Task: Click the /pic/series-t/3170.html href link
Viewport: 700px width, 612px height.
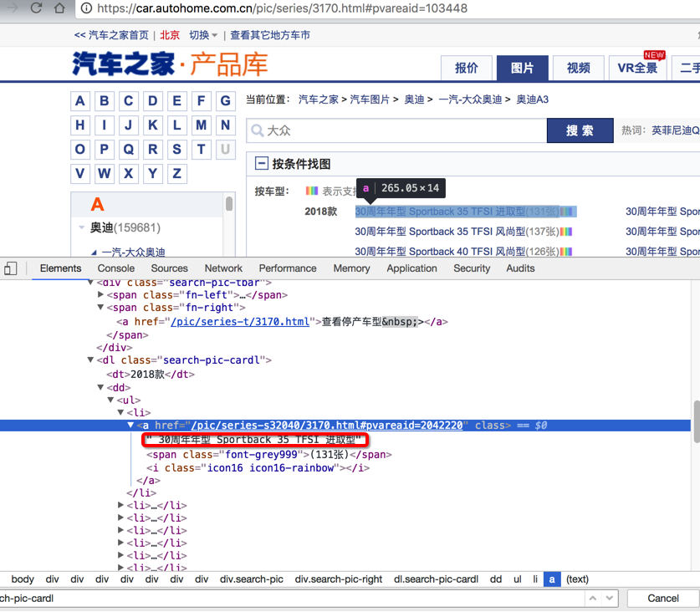Action: (240, 321)
